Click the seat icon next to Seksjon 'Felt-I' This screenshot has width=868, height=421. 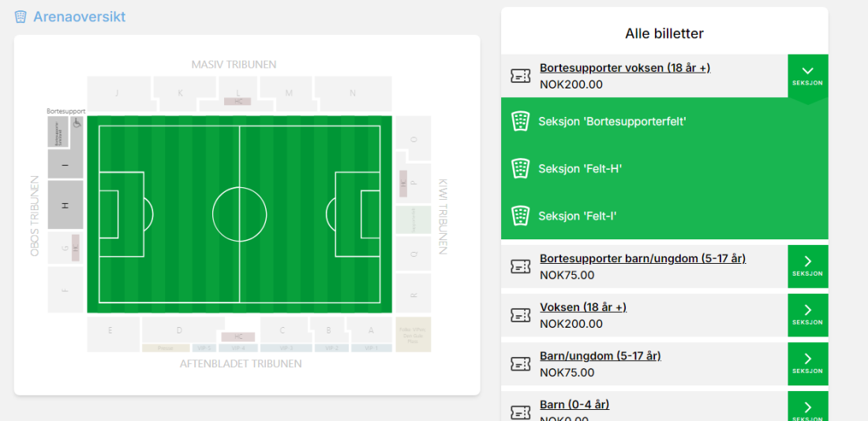pyautogui.click(x=520, y=216)
